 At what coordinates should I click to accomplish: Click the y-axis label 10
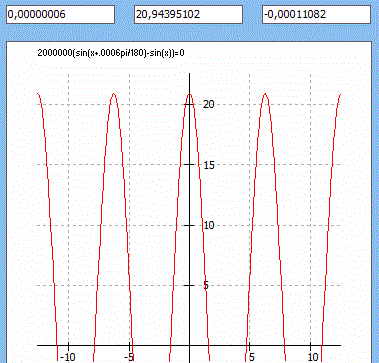209,225
